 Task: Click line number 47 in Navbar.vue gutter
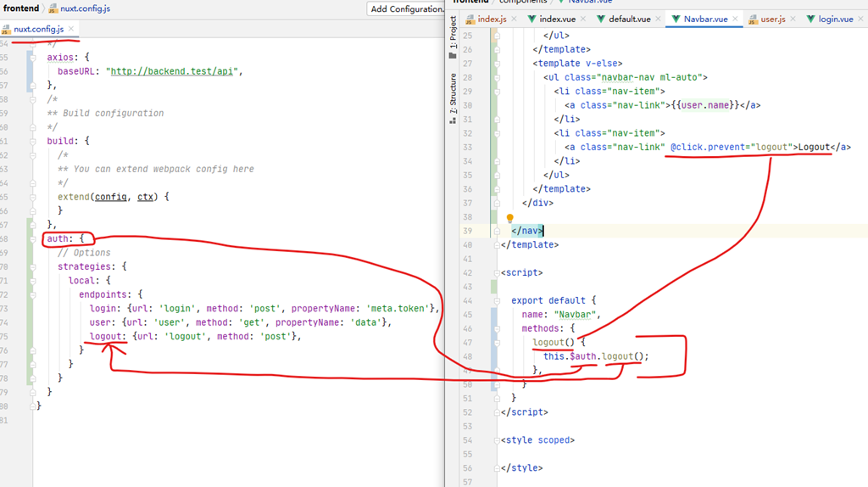468,343
